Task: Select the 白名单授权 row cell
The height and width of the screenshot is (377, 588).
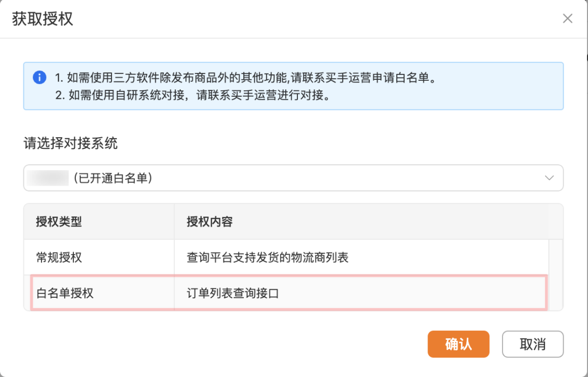Action: (x=65, y=292)
